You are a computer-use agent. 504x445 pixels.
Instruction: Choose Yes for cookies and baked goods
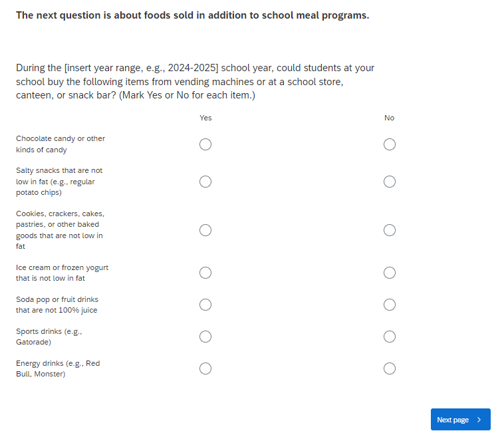click(x=205, y=230)
